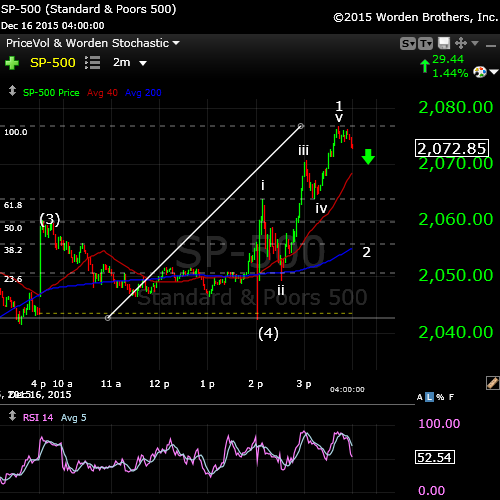Click the 2,050.00 price scale label
This screenshot has width=500, height=500.
click(x=456, y=275)
